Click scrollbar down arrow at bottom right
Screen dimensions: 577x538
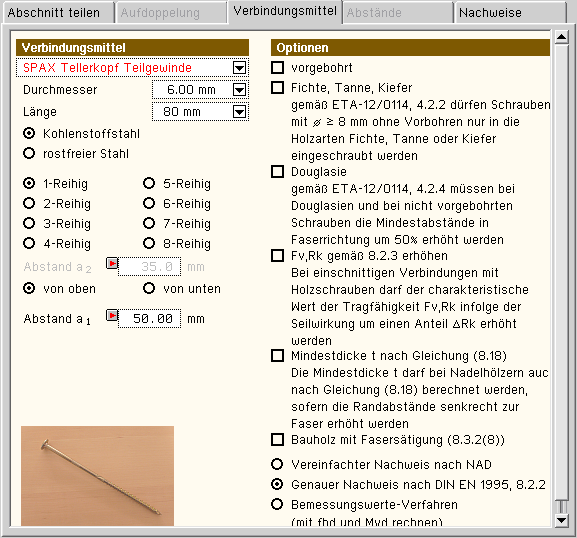tap(562, 520)
